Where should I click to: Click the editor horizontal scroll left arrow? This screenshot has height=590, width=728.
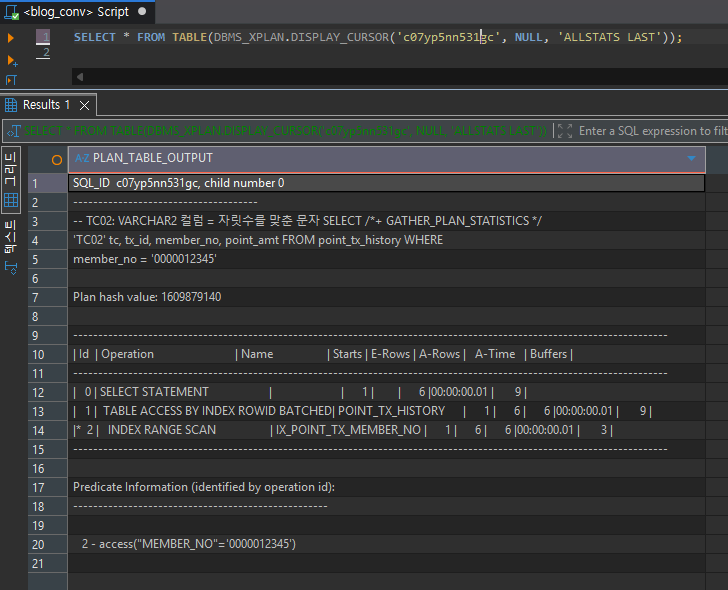coord(80,77)
